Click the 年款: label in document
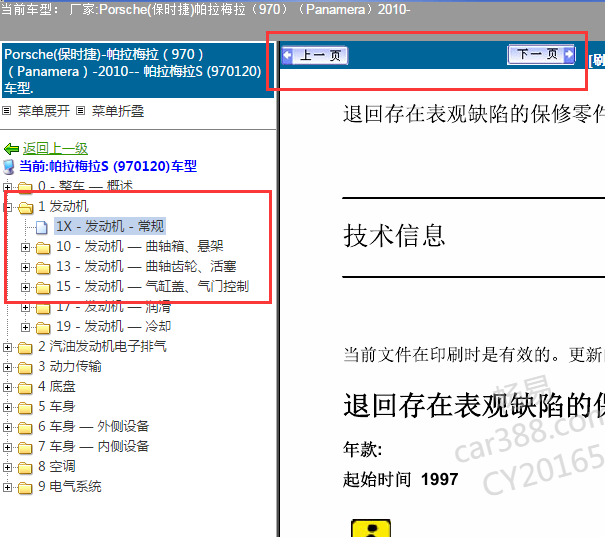The width and height of the screenshot is (605, 537). coord(363,450)
